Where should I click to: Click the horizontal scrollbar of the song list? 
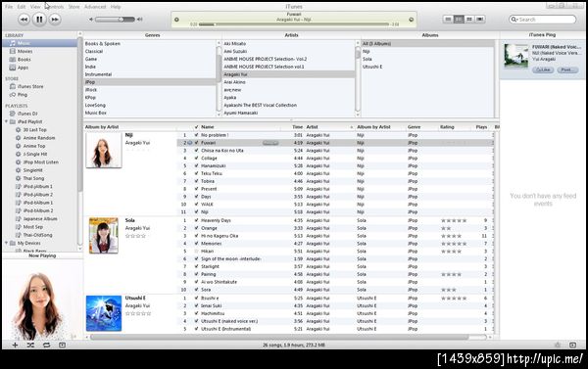pyautogui.click(x=279, y=337)
